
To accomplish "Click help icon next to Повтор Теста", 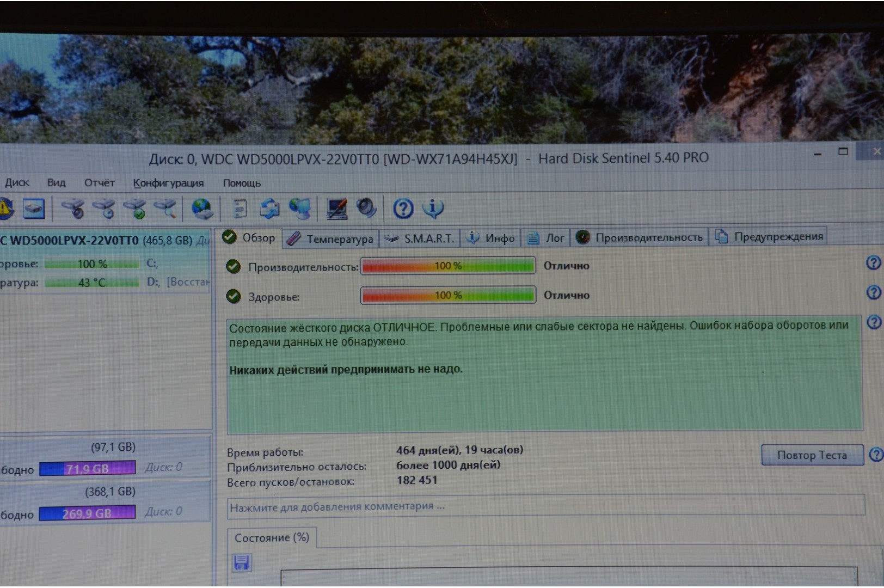I will (876, 455).
